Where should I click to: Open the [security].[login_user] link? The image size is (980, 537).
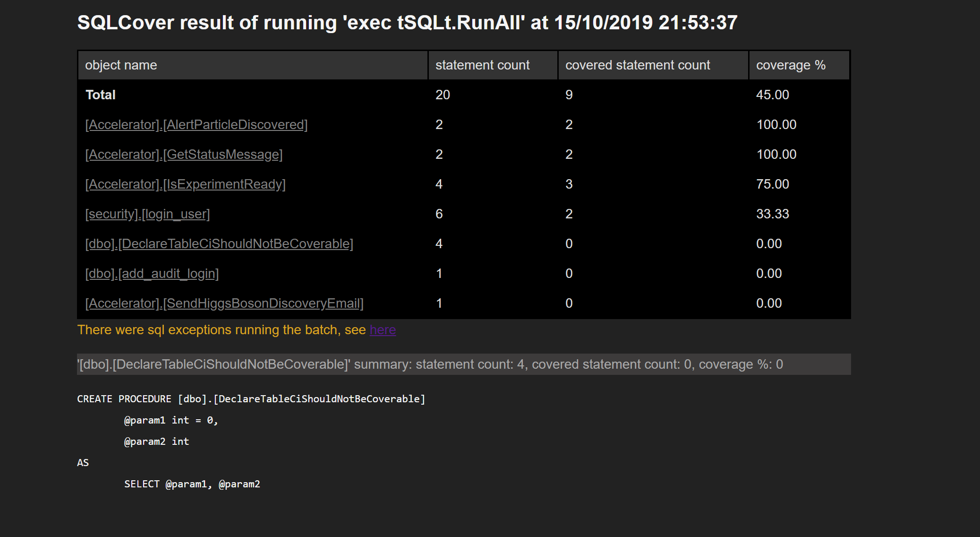147,214
